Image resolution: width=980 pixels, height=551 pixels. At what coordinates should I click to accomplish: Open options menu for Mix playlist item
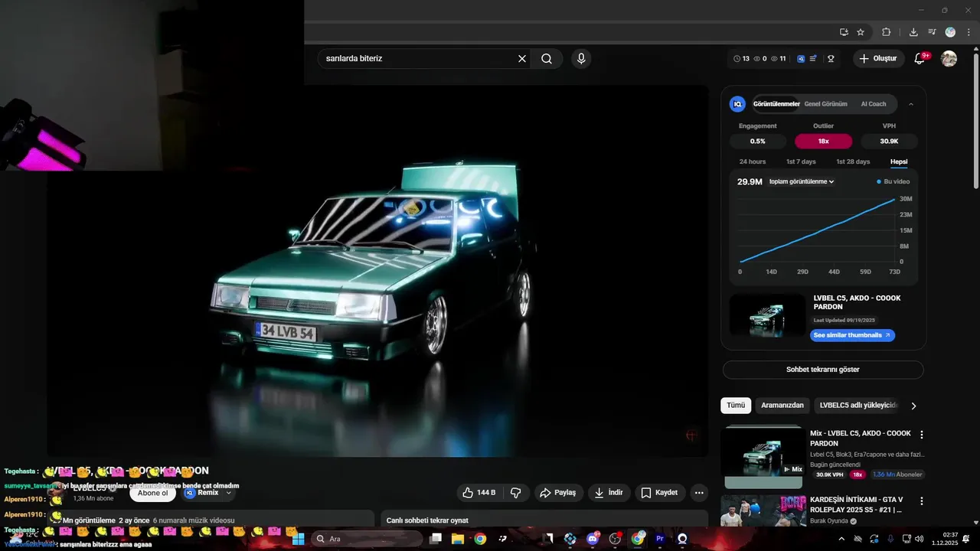[922, 435]
